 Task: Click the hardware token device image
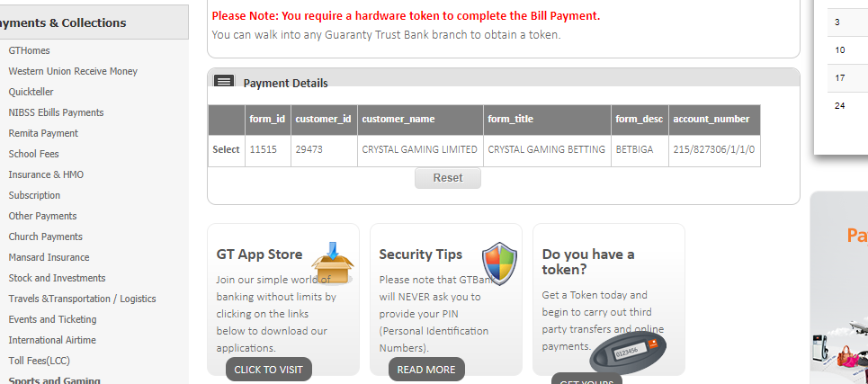coord(628,352)
